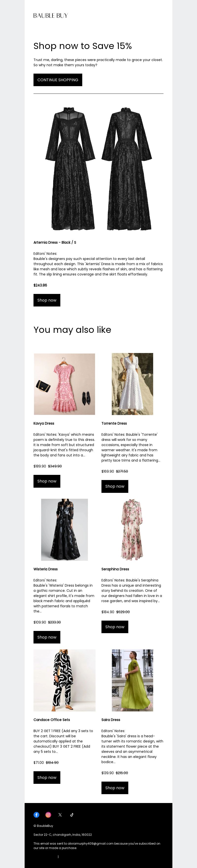Open the Instagram icon in footer

click(48, 815)
